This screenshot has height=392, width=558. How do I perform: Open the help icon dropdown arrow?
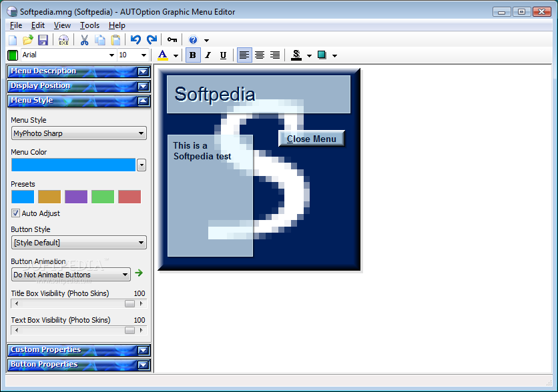pyautogui.click(x=206, y=40)
